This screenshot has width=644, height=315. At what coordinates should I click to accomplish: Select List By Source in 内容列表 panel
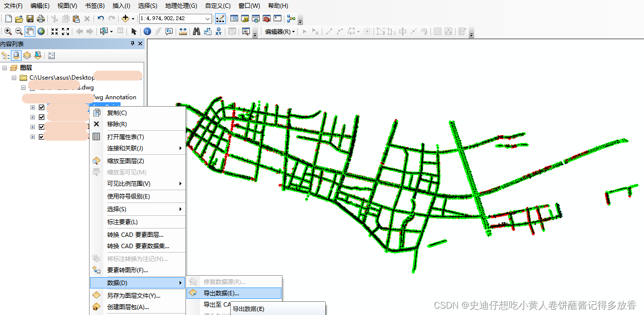(15, 56)
